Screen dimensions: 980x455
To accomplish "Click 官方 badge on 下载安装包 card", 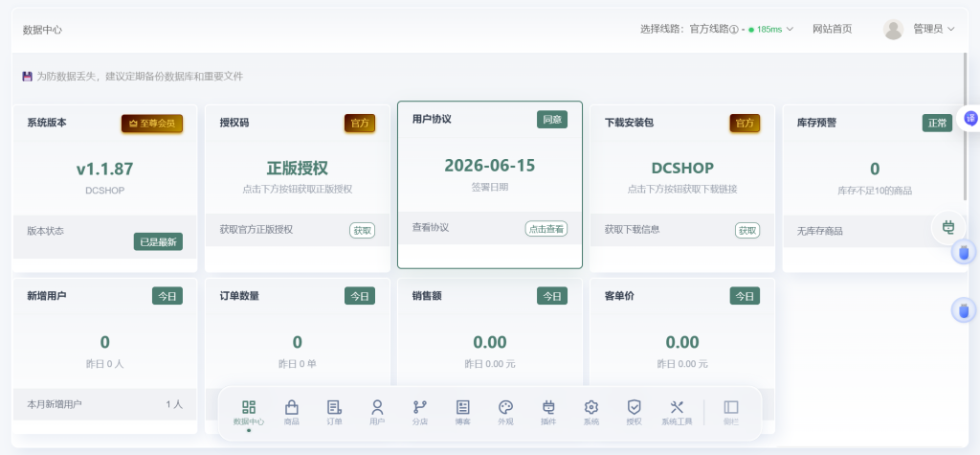I will [745, 124].
